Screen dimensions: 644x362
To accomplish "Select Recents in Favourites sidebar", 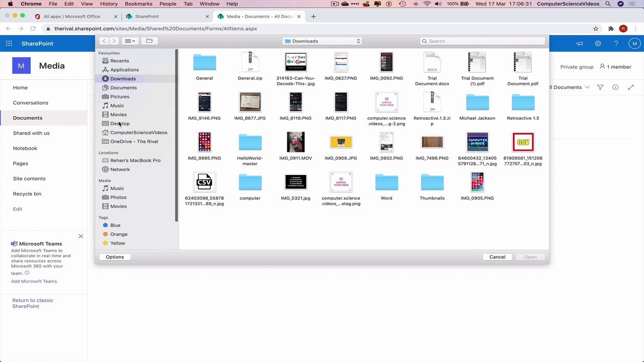I will click(120, 61).
